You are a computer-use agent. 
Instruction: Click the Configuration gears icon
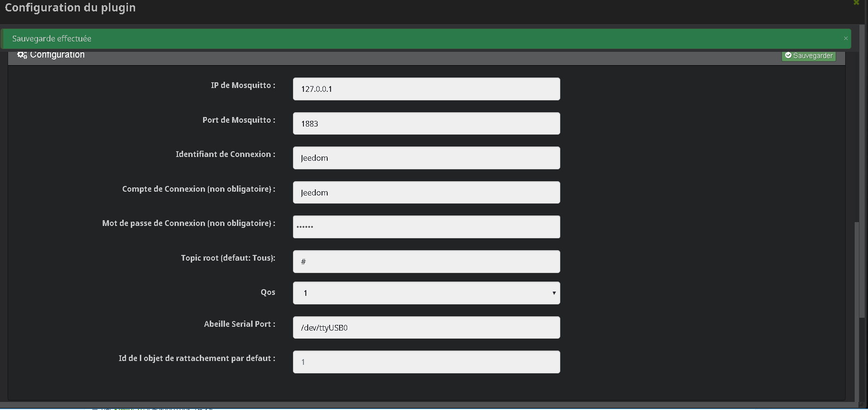point(22,55)
